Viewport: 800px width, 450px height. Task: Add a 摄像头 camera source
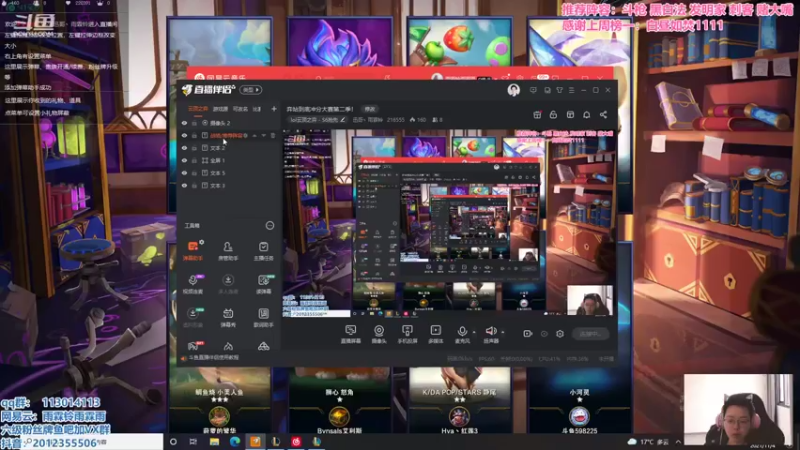click(379, 334)
